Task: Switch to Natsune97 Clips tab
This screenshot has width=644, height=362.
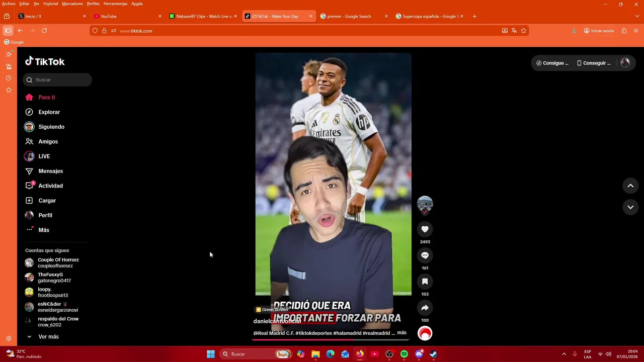Action: point(203,16)
